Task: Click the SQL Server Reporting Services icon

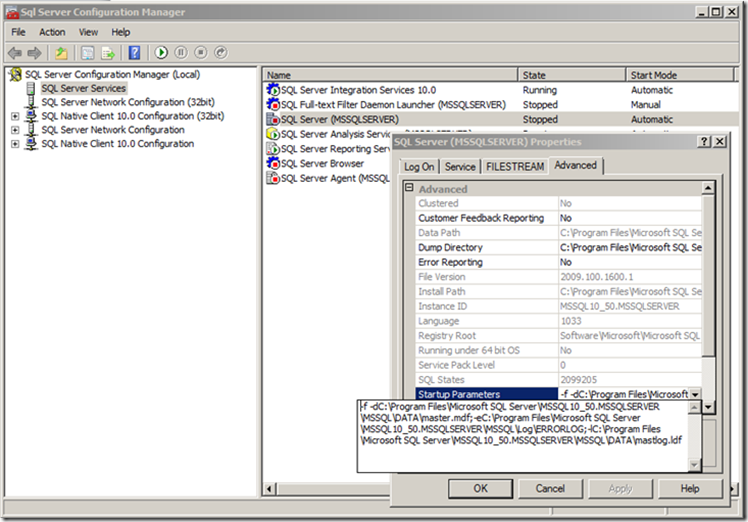Action: click(273, 148)
